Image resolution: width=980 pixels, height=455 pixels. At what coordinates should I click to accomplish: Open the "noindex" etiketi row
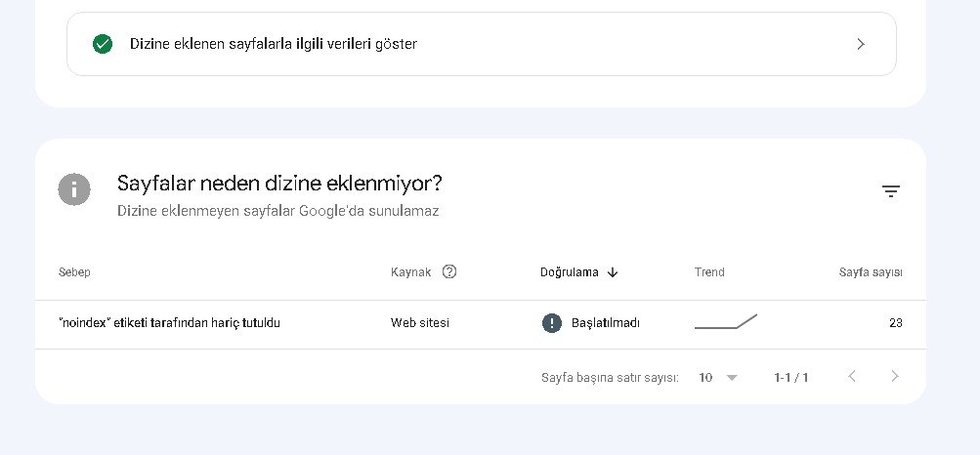[481, 323]
